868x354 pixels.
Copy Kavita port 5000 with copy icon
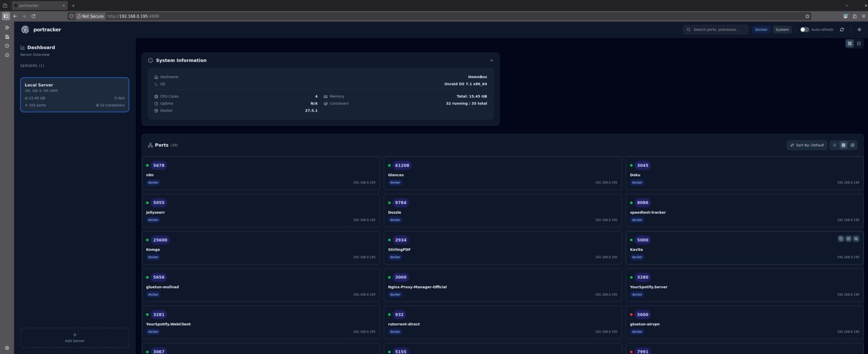841,239
